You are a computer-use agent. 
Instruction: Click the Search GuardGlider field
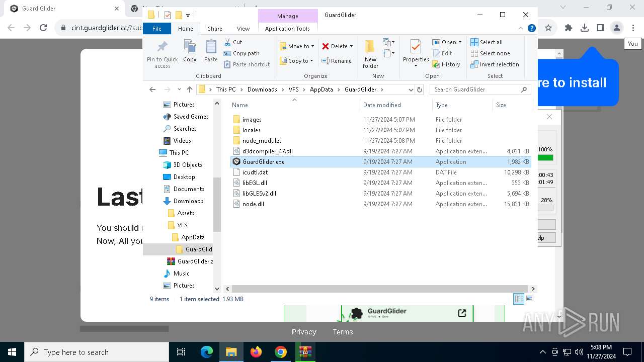pos(480,89)
